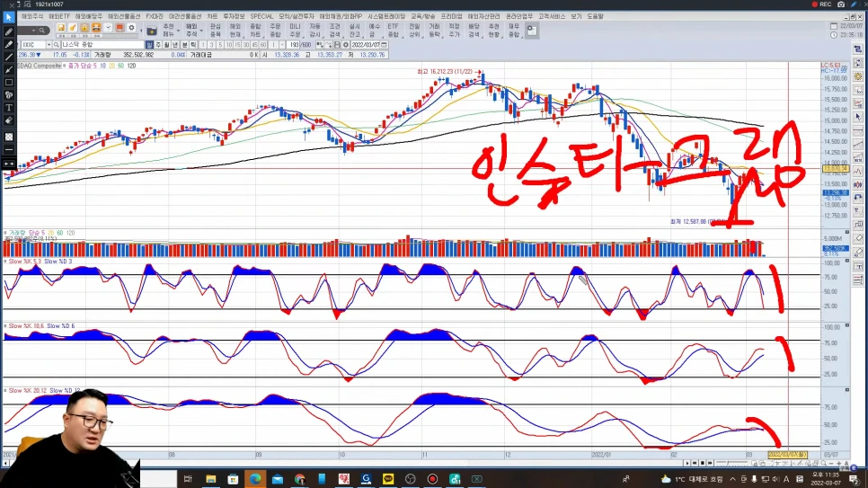Switch chart to tick (틱) period
868x488 pixels.
pyautogui.click(x=193, y=45)
